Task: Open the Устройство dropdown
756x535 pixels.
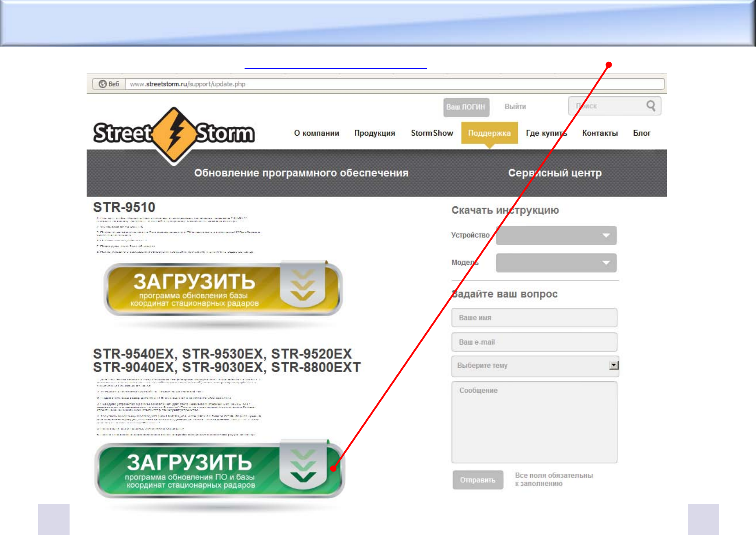Action: (556, 236)
